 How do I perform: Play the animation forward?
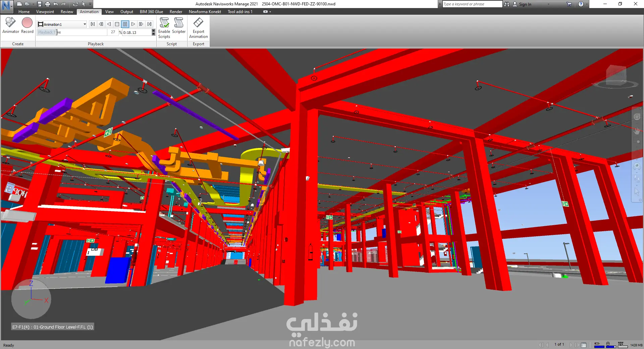click(x=133, y=24)
